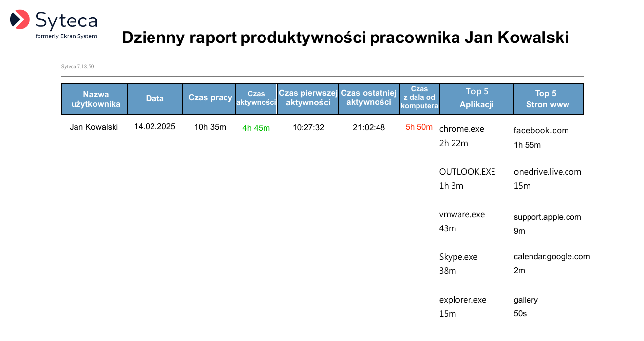The height and width of the screenshot is (341, 644).
Task: Open the calendar.google.com entry
Action: point(552,257)
